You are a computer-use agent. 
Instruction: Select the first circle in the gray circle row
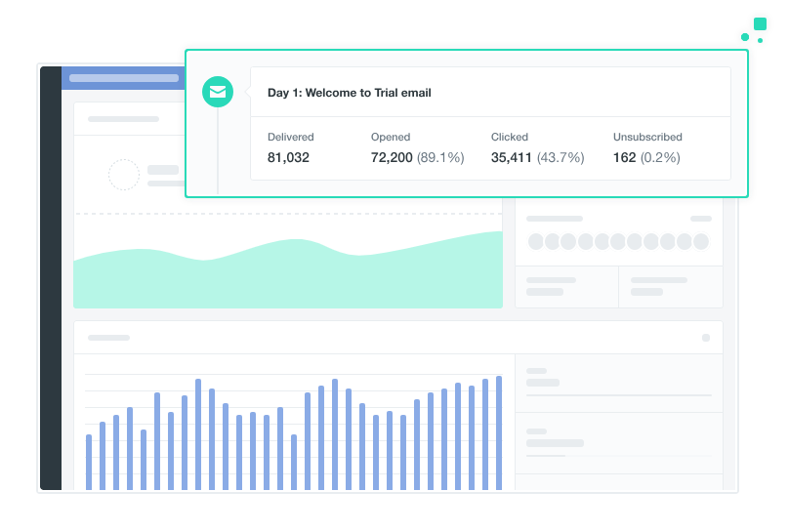(535, 242)
